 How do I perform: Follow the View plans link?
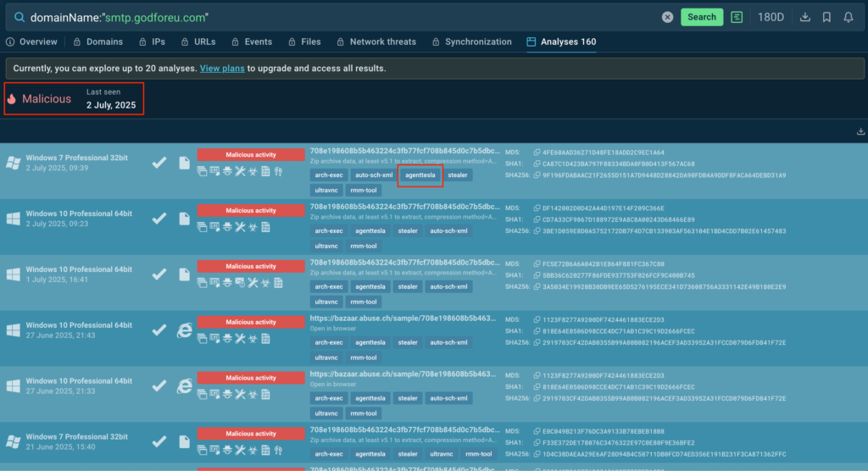222,68
